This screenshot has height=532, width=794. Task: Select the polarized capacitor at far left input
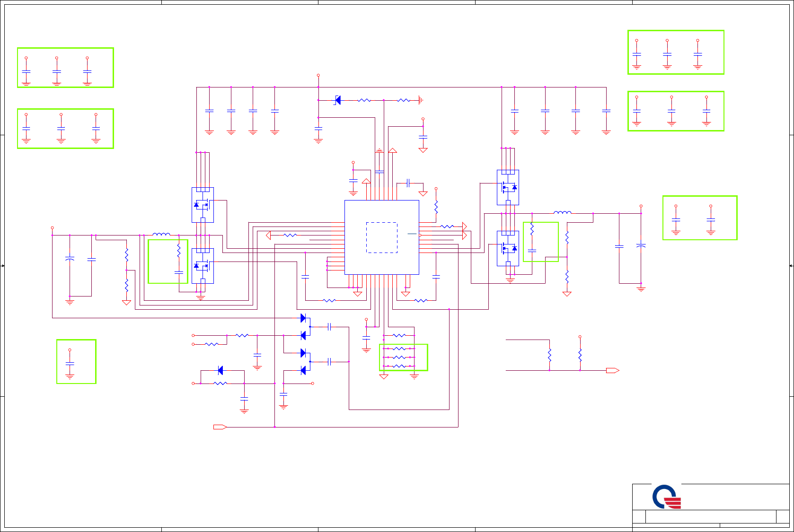pos(70,259)
